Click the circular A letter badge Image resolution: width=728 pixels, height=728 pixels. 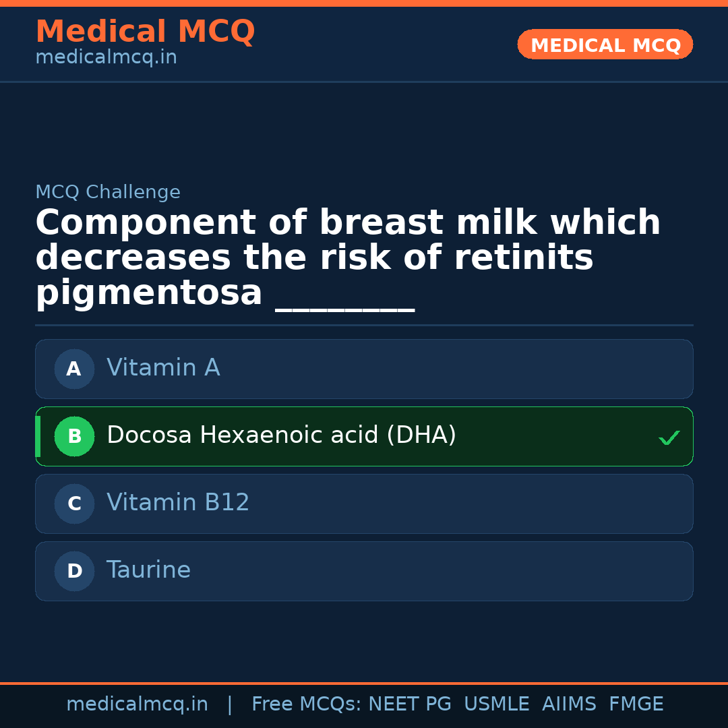(74, 369)
